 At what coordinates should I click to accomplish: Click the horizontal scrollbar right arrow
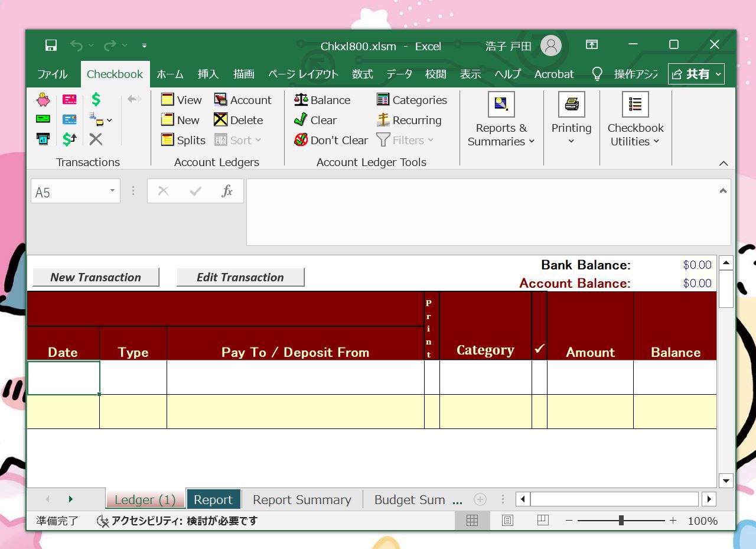[709, 499]
